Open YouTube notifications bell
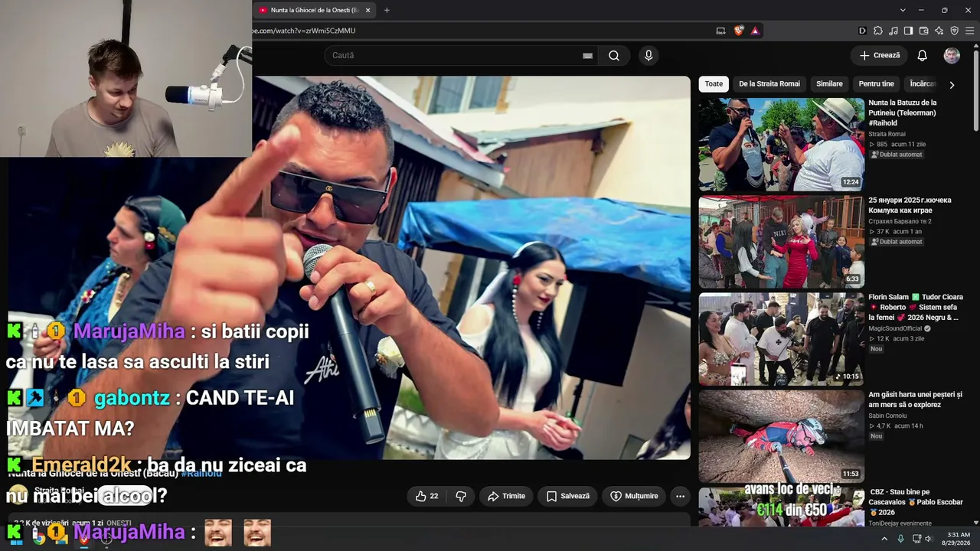 [923, 55]
